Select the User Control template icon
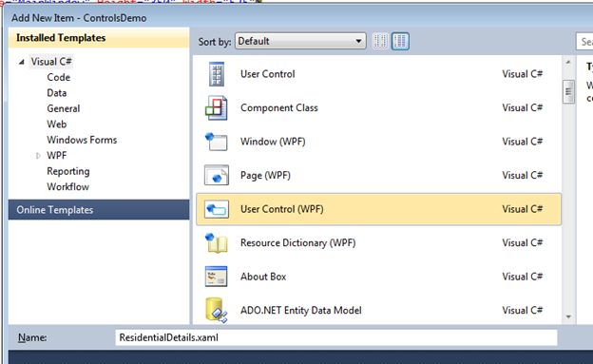Viewport: 593px width, 364px height. [x=217, y=74]
